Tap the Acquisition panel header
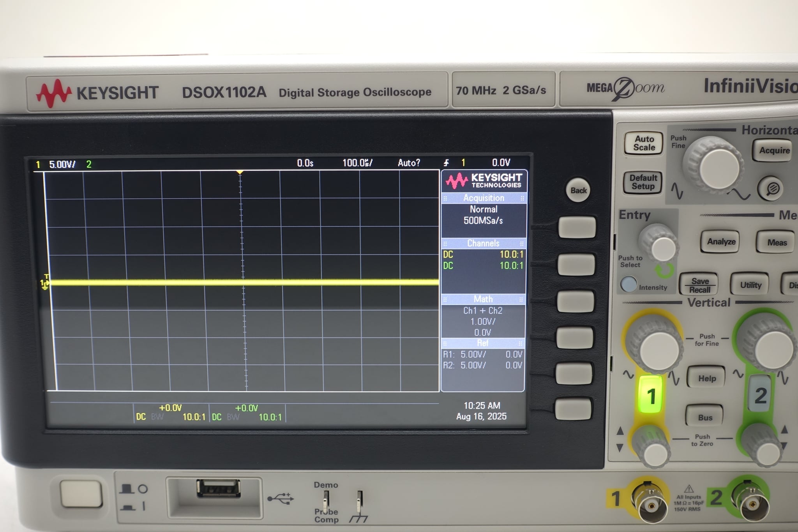This screenshot has width=798, height=532. click(484, 198)
